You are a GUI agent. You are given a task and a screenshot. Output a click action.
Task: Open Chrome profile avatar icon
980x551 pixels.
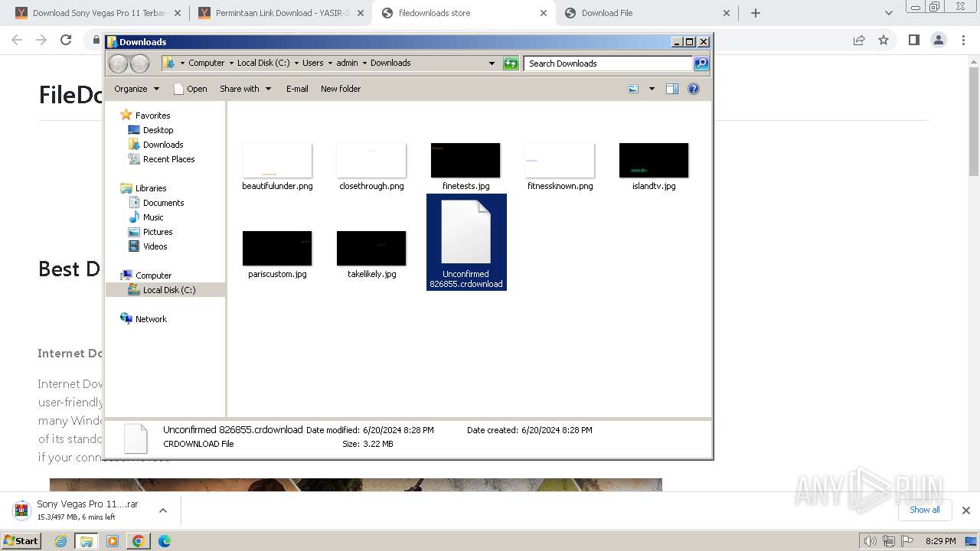coord(939,40)
